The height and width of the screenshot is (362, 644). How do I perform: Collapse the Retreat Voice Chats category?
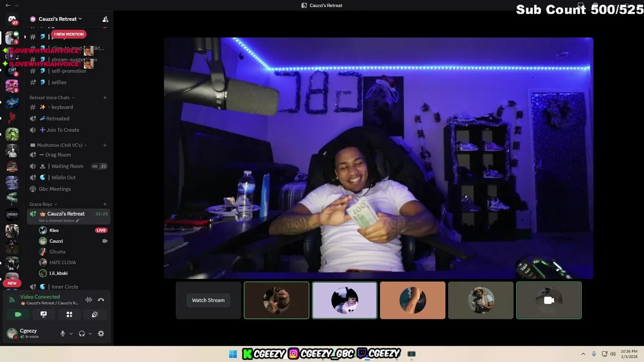[x=52, y=98]
